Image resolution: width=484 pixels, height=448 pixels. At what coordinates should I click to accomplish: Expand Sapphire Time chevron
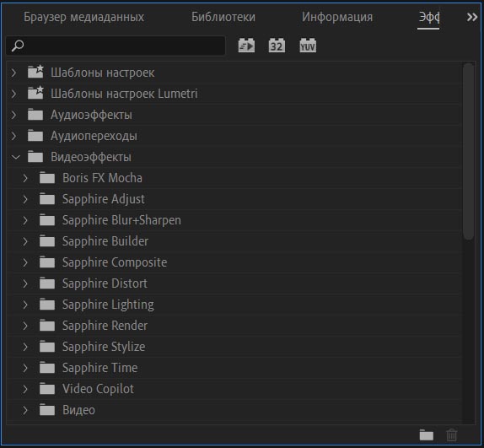25,368
